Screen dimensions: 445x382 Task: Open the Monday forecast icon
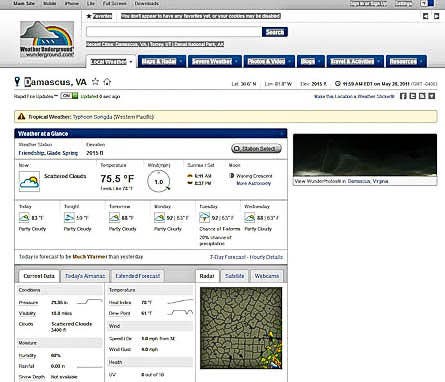pos(159,218)
